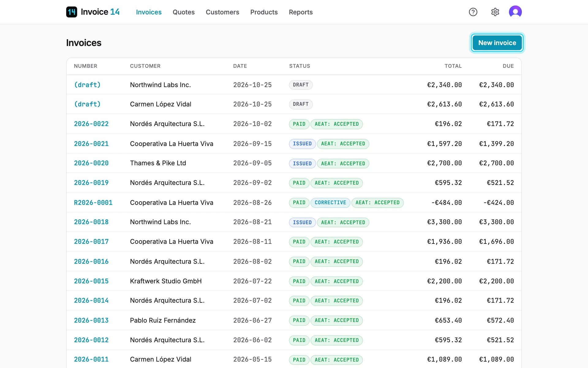Click the total €3,300.00 for invoice 2026-0018
The height and width of the screenshot is (368, 588).
click(444, 222)
